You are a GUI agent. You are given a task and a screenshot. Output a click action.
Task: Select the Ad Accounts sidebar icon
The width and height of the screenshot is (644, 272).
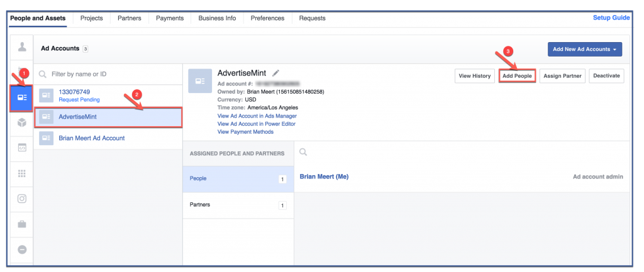click(22, 97)
